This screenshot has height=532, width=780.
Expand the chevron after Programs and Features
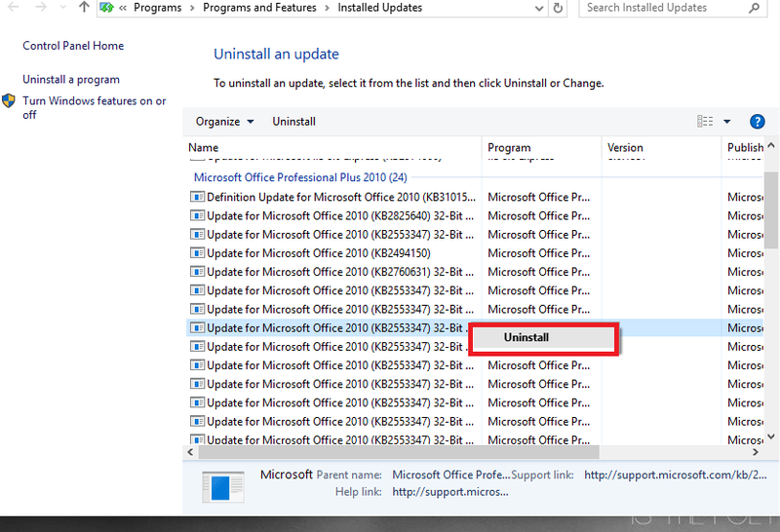tap(327, 8)
